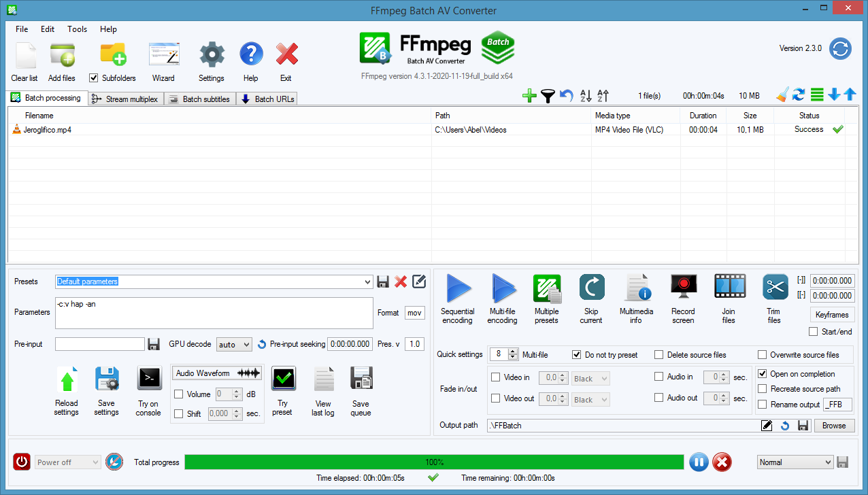Start Sequential encoding
868x495 pixels.
coord(458,288)
